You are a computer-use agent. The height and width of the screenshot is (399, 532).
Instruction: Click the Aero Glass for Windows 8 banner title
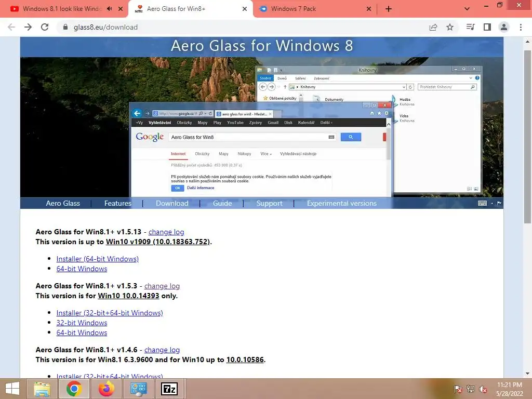pyautogui.click(x=262, y=46)
